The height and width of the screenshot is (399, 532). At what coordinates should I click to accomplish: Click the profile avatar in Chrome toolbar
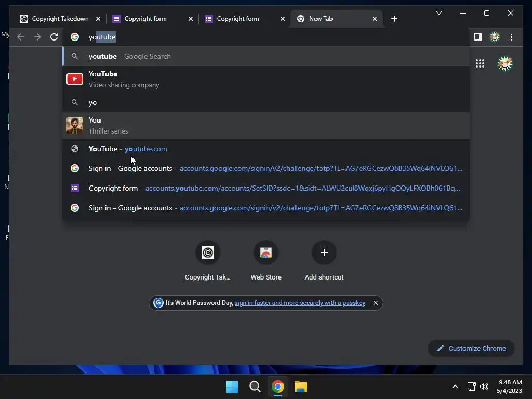(495, 37)
